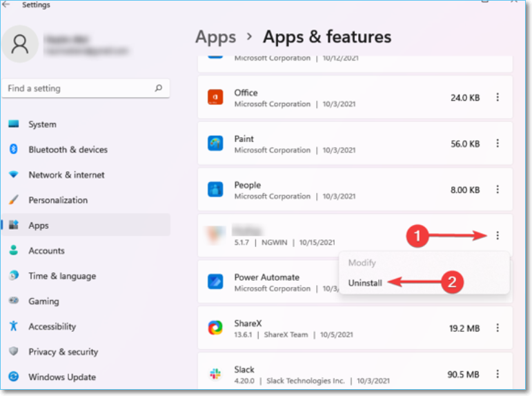Click the ShareX app icon
This screenshot has width=532, height=396.
pyautogui.click(x=215, y=328)
